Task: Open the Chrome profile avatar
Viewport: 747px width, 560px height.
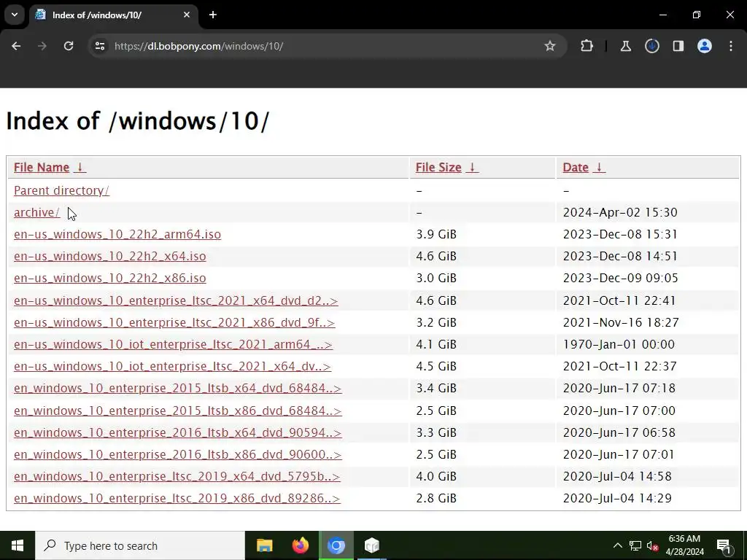Action: pos(705,46)
